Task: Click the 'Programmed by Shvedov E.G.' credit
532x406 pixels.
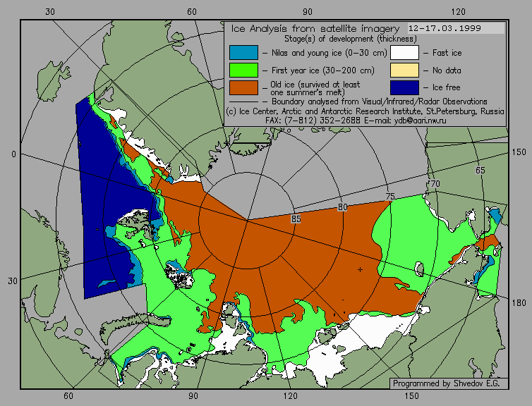Action: pos(446,383)
